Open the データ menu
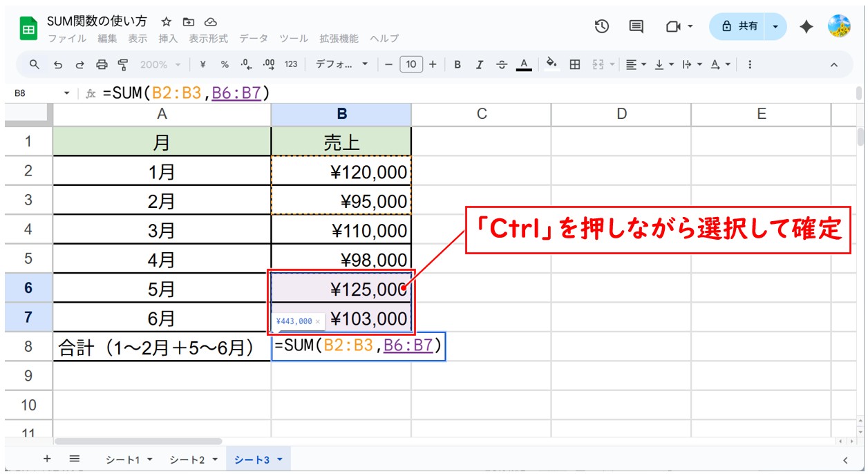 pyautogui.click(x=254, y=39)
